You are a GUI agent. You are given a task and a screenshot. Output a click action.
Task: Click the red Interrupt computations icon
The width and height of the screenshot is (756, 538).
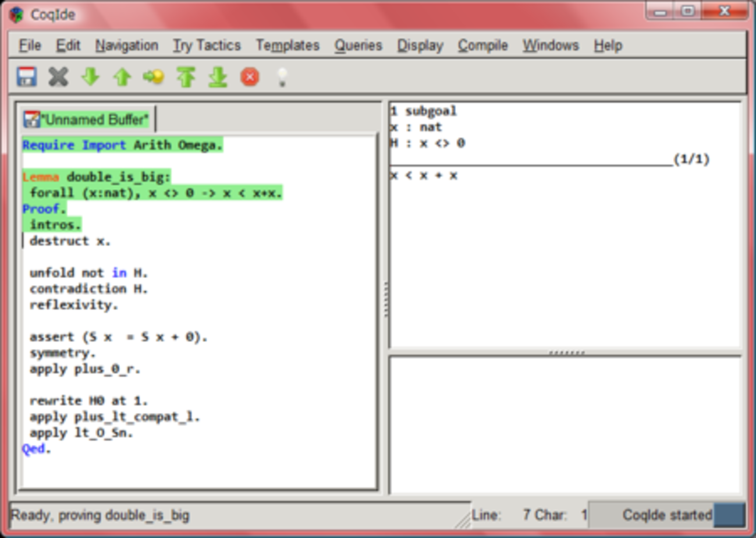tap(250, 77)
